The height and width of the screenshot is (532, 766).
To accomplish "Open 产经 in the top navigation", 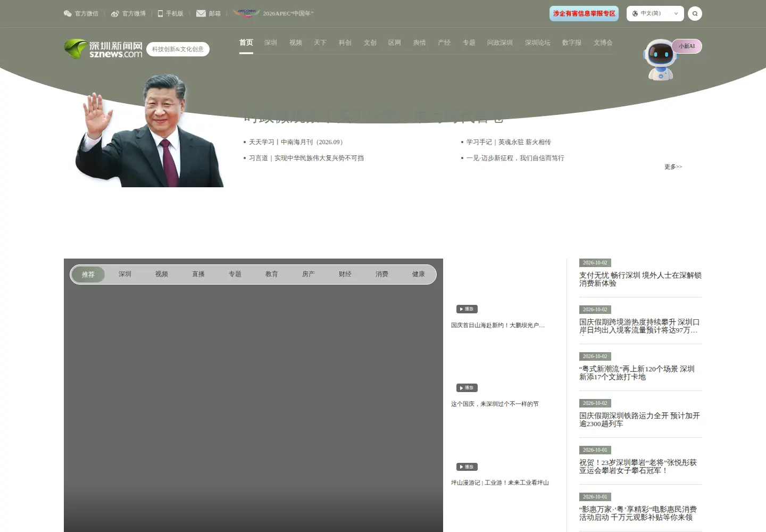I will coord(444,43).
